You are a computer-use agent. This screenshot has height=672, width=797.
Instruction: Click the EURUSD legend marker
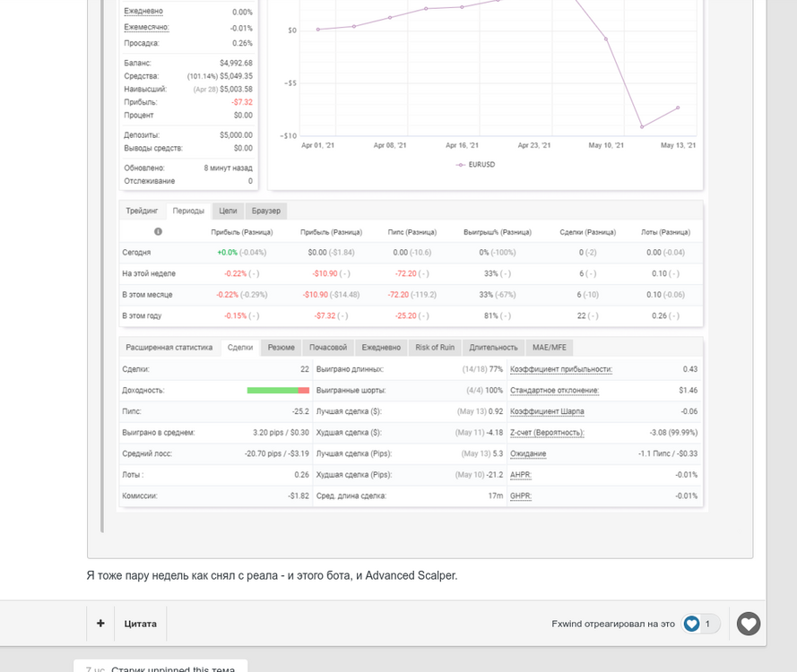pos(461,165)
